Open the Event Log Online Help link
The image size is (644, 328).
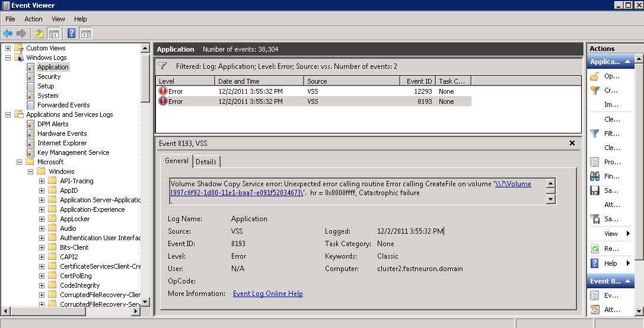268,294
